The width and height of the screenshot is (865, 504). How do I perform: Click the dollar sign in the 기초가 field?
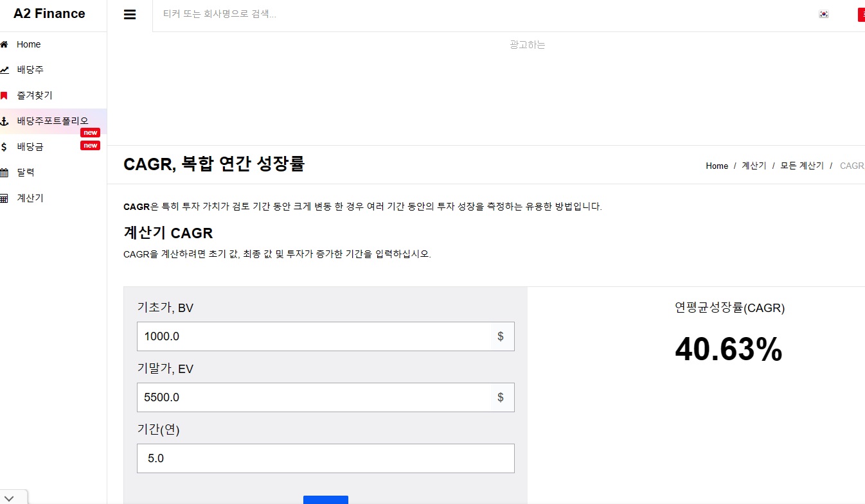click(x=501, y=336)
